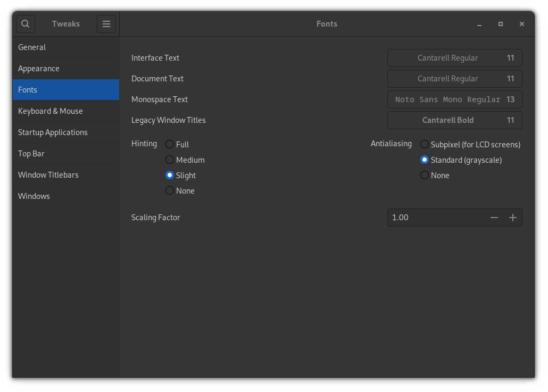This screenshot has width=548, height=392.
Task: Open Monospace Text font chooser
Action: (x=454, y=99)
